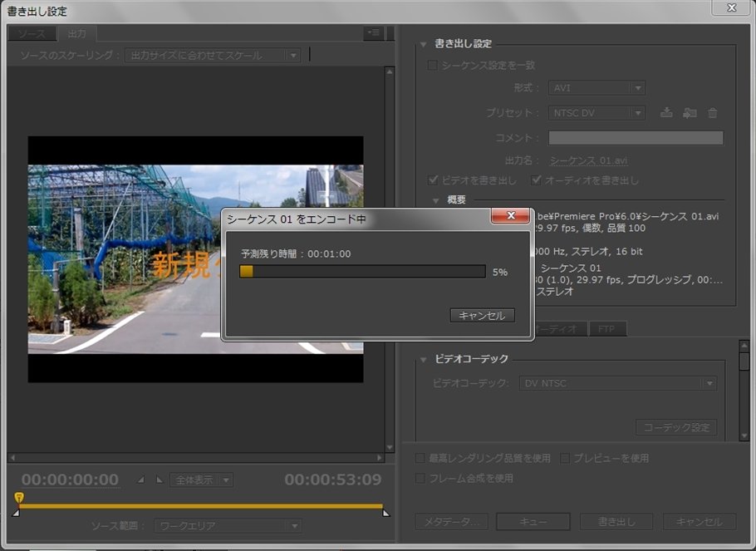
Task: Click the save preset icon
Action: tap(666, 113)
